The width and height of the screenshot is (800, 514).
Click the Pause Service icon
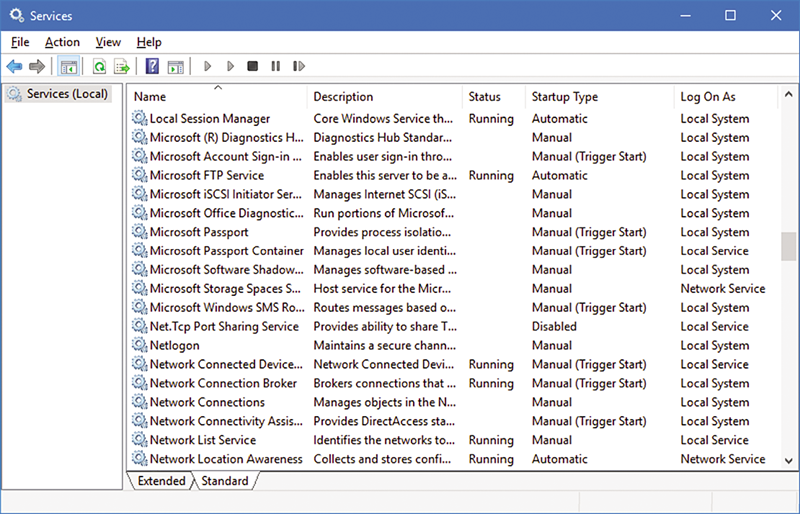tap(276, 66)
